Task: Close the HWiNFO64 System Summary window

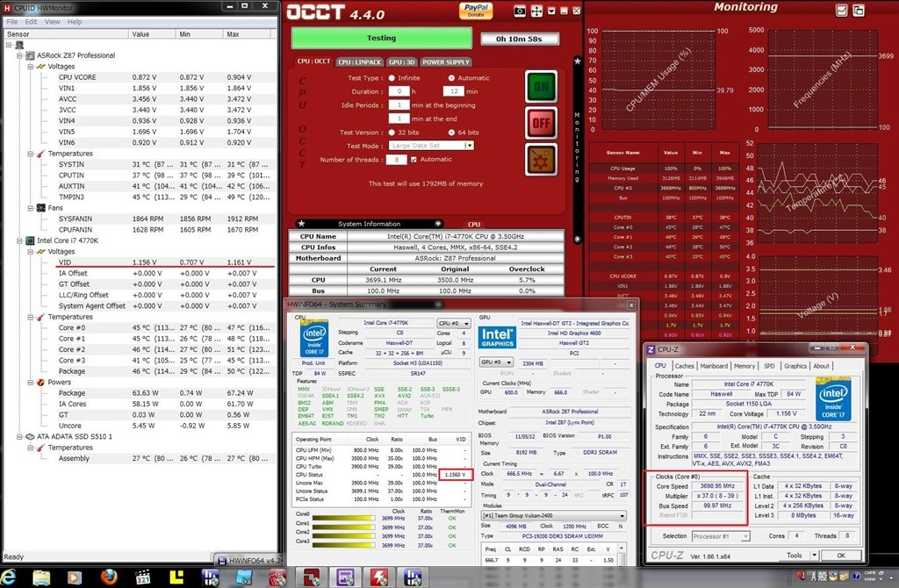Action: tap(631, 305)
